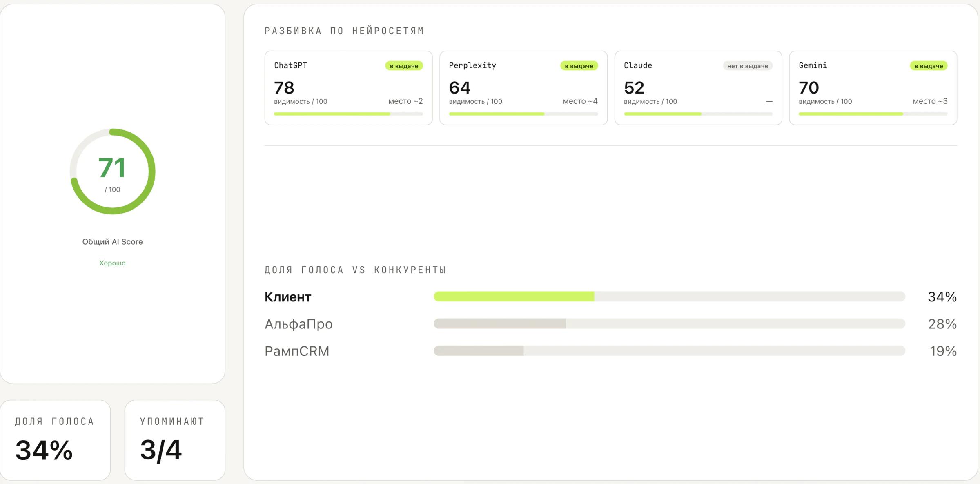Click the 71 / 100 circular score gauge

[x=112, y=172]
